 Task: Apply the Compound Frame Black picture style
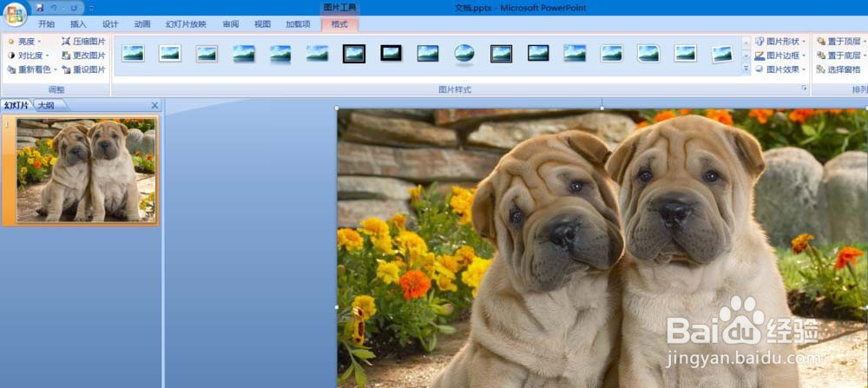(x=501, y=54)
